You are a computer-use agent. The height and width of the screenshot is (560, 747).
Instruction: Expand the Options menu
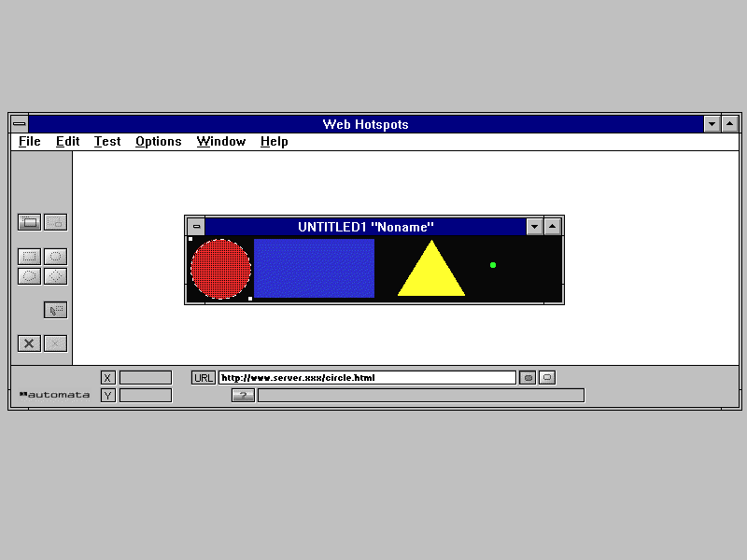[x=158, y=142]
